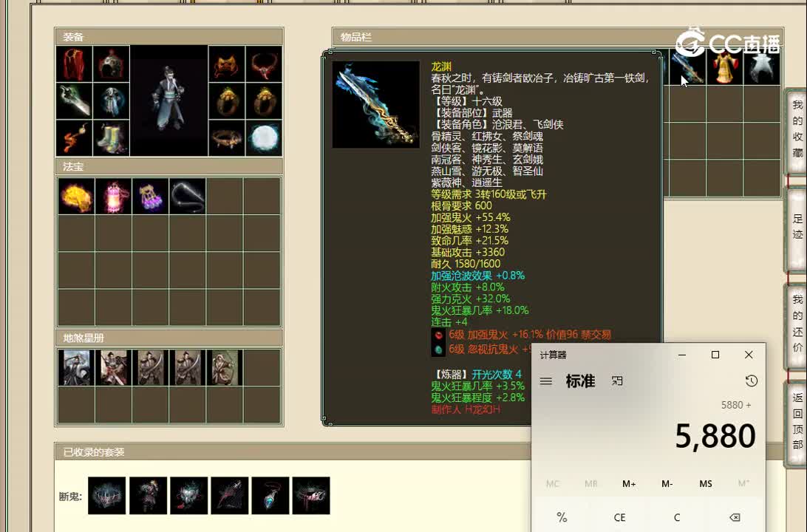Maximize the Calculator window
This screenshot has height=532, width=807.
click(715, 355)
